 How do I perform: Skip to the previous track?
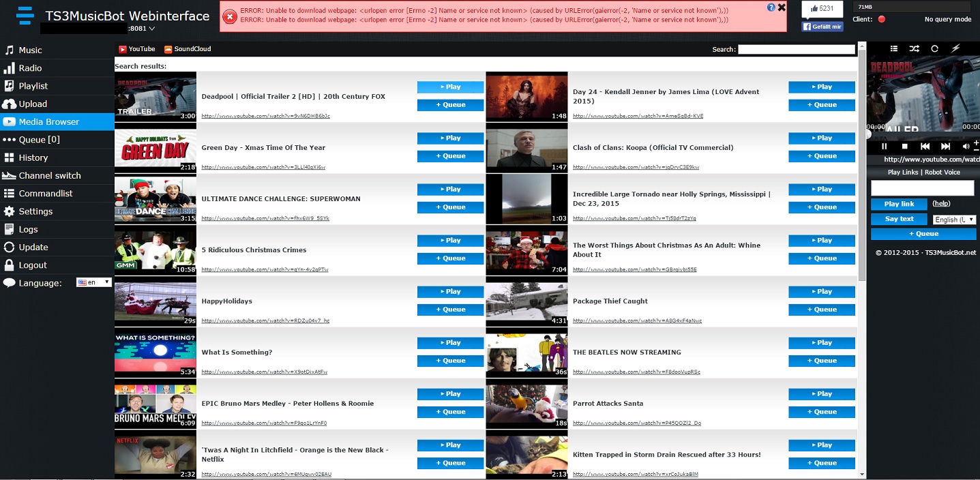(925, 146)
